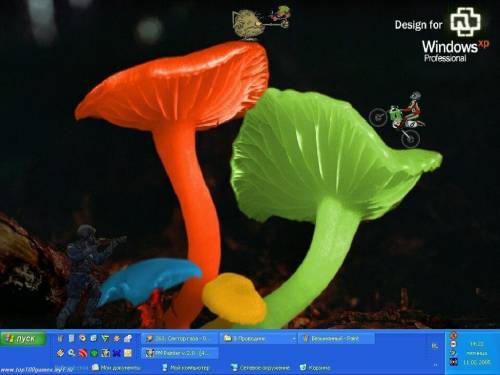Open Сетевое окружение from the desktop toolbar

point(260,368)
